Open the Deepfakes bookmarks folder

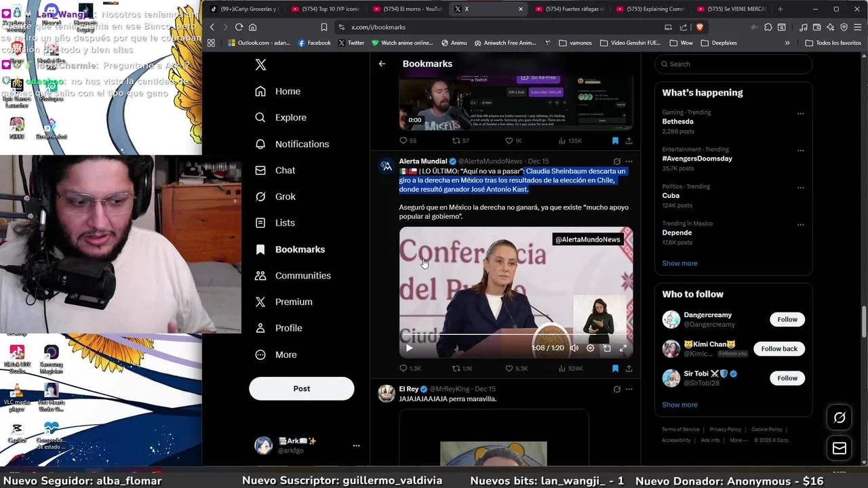click(x=719, y=43)
